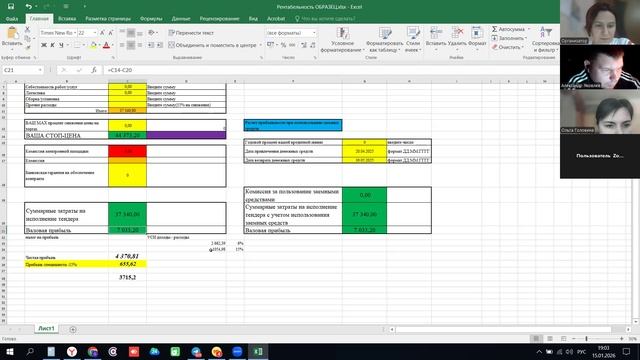Viewport: 640px width, 360px height.
Task: Apply percent style format
Action: [283, 45]
